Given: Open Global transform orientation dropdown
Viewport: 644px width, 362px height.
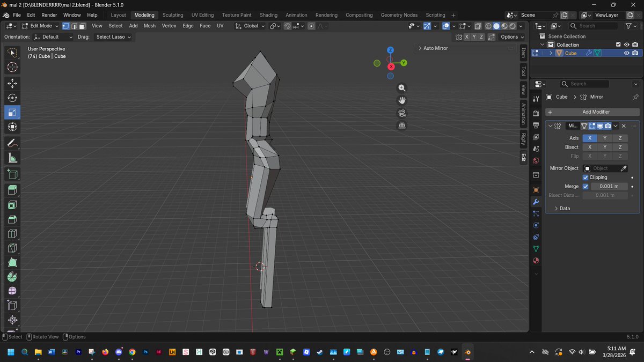Looking at the screenshot, I should (x=250, y=26).
